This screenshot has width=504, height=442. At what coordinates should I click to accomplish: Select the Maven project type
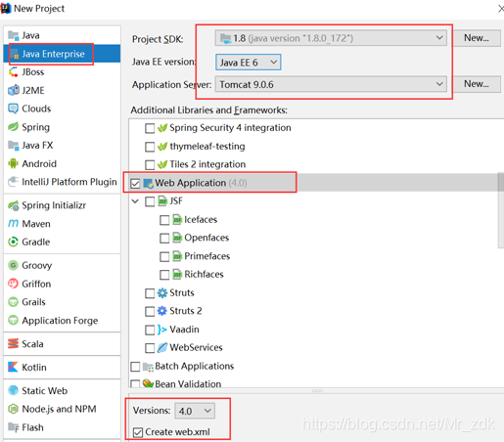point(62,224)
